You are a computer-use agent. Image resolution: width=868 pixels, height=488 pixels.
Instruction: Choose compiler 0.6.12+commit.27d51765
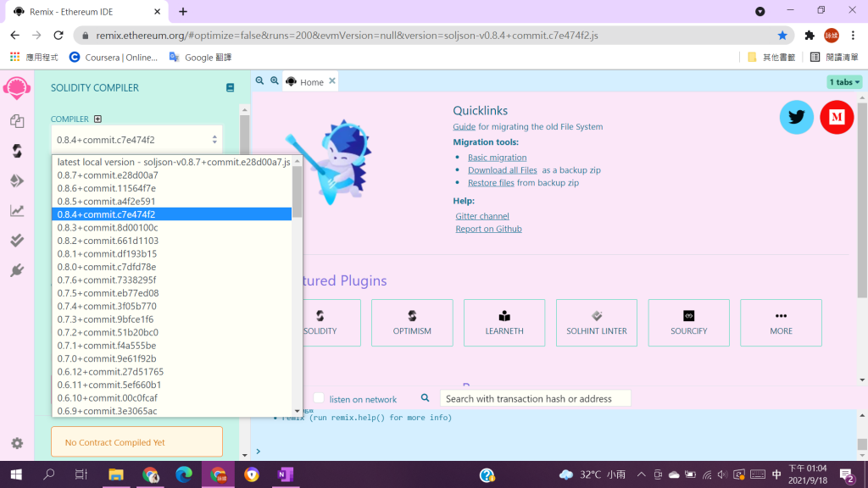(171, 372)
